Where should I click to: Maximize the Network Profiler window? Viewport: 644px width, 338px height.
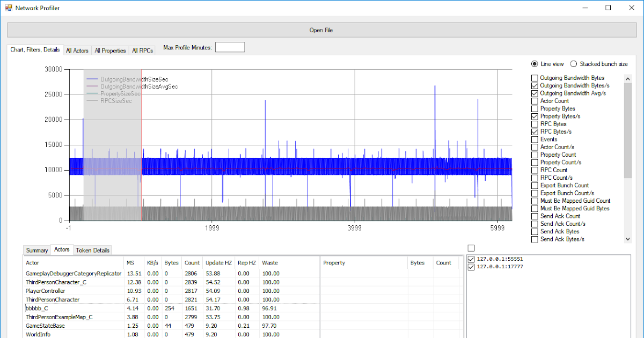coord(608,8)
